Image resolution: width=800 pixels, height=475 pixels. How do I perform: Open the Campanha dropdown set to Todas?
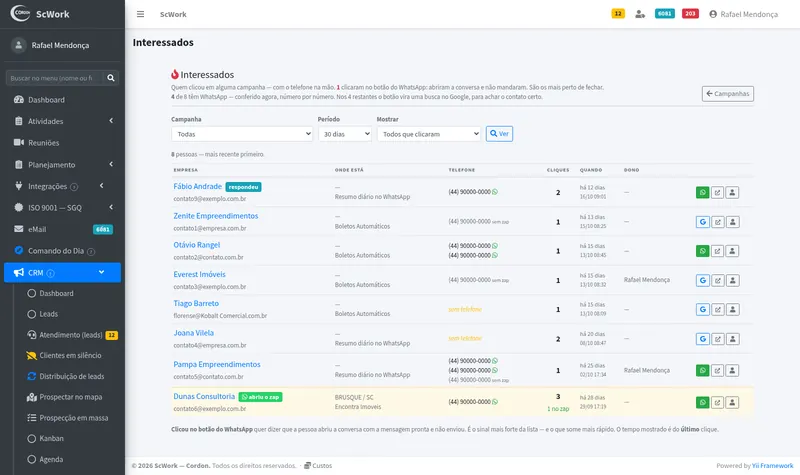tap(242, 134)
